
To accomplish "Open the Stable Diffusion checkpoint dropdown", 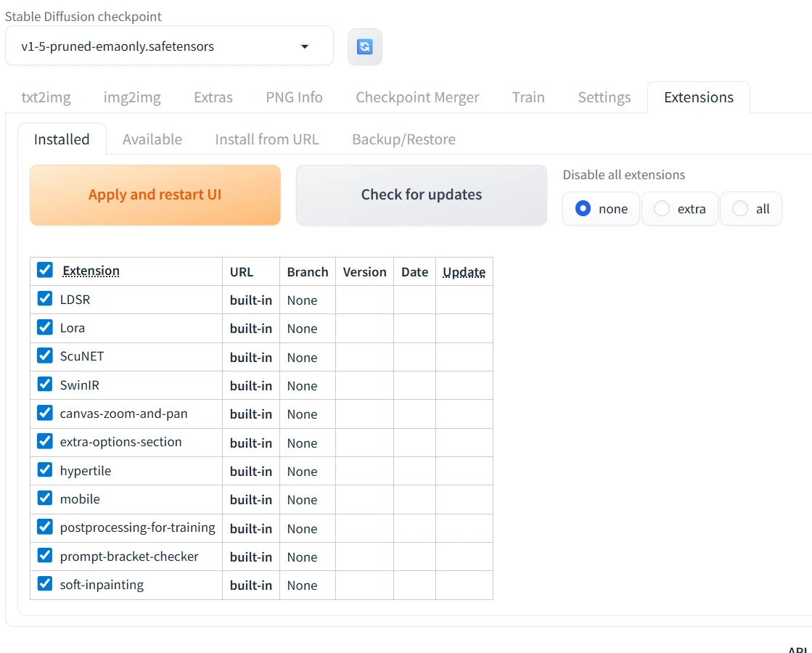I will click(x=169, y=46).
